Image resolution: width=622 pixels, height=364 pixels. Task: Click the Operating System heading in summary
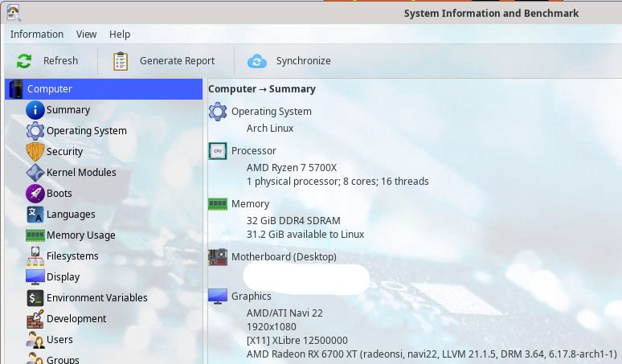coord(272,112)
